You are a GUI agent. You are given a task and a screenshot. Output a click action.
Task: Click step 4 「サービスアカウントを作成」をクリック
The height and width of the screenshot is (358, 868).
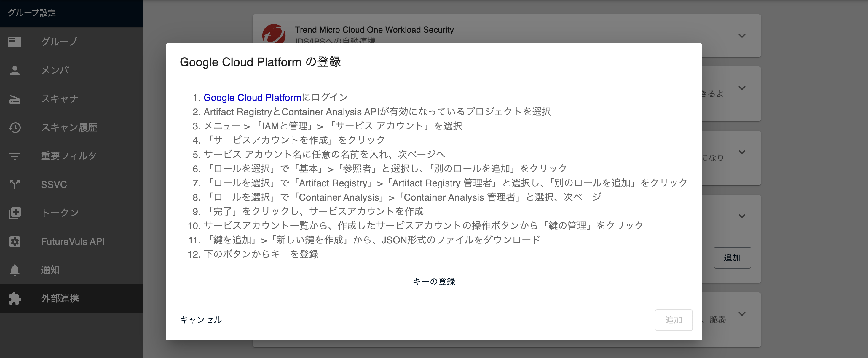click(294, 140)
